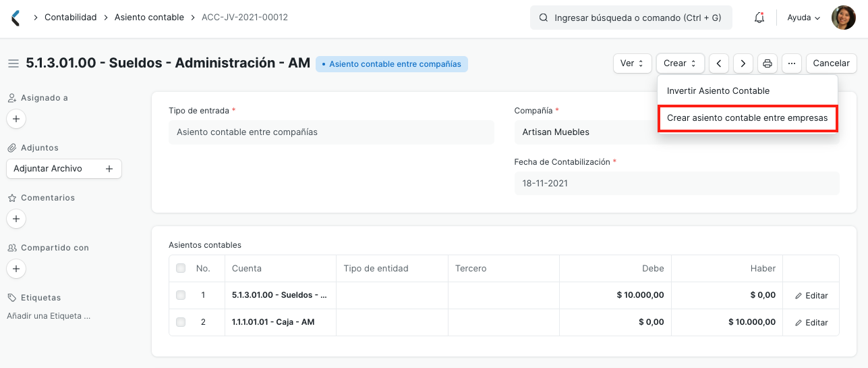The width and height of the screenshot is (868, 368).
Task: Click the pencil icon in row 2
Action: pyautogui.click(x=799, y=323)
